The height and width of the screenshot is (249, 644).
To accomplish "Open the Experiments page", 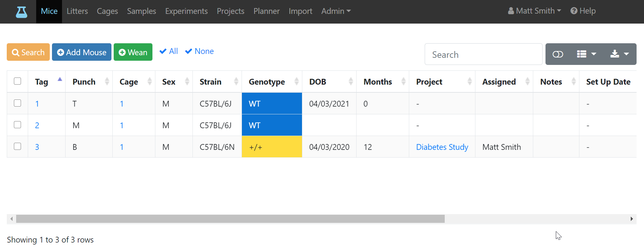I will (186, 11).
